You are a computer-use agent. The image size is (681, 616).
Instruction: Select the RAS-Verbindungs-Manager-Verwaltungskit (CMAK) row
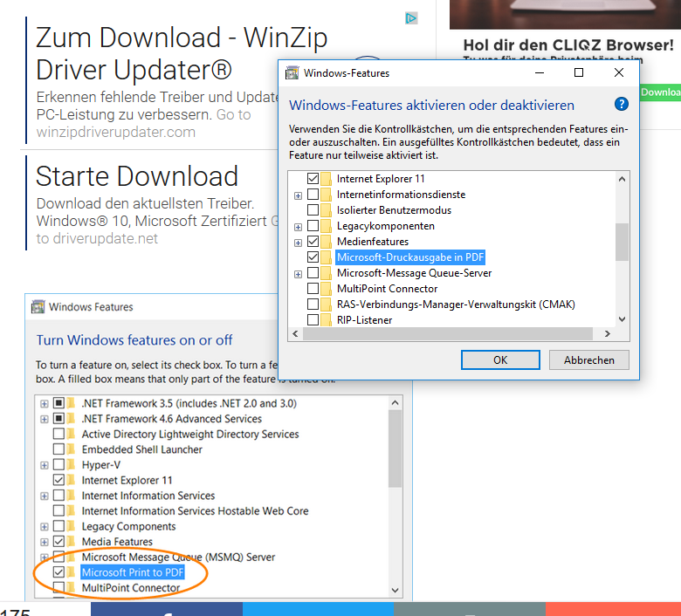click(x=456, y=304)
